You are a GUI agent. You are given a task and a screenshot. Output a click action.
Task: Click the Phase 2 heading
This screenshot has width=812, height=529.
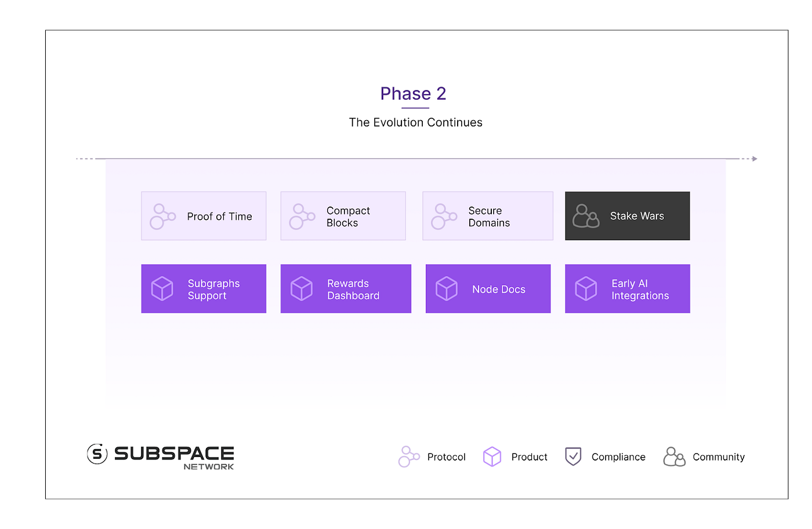tap(413, 93)
